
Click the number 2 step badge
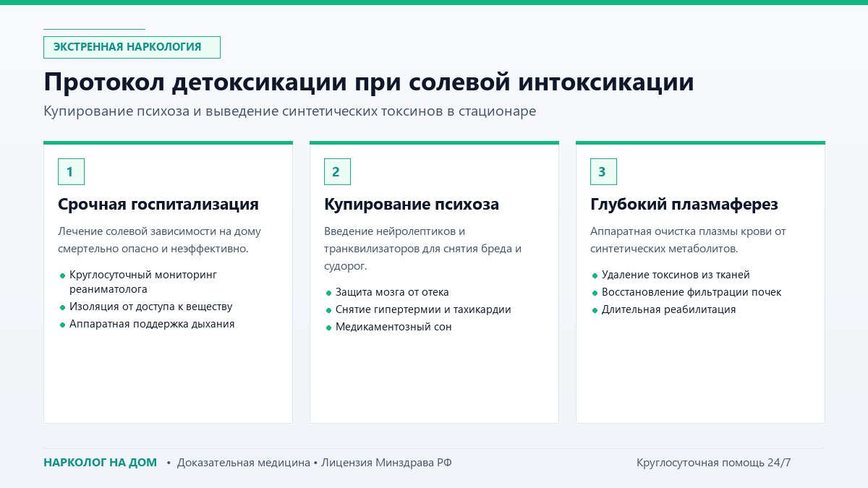pos(337,171)
